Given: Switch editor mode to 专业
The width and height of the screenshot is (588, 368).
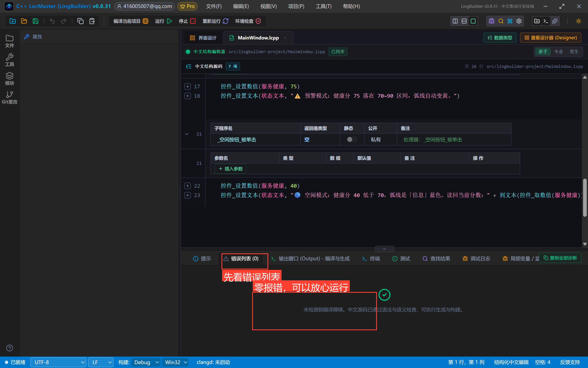Looking at the screenshot, I should [x=559, y=52].
